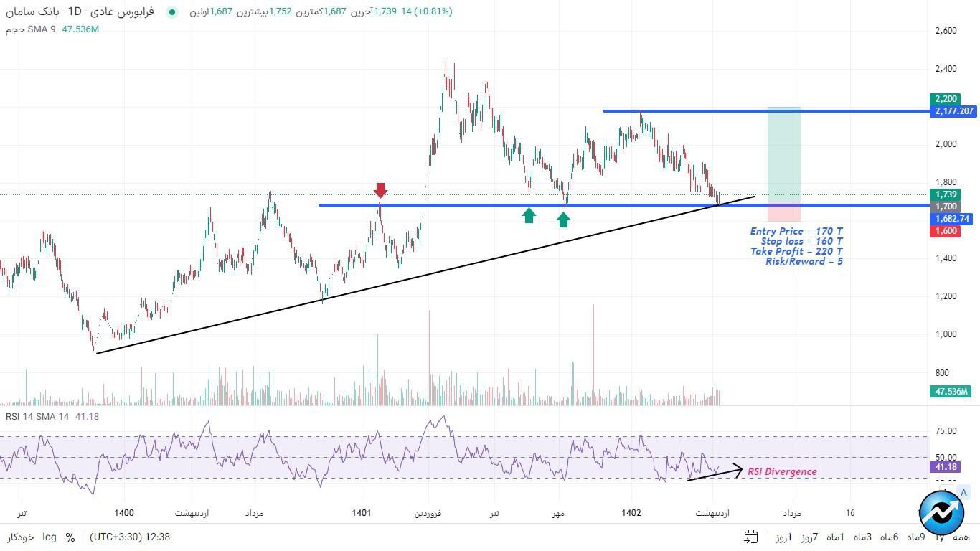Image resolution: width=980 pixels, height=551 pixels.
Task: Toggle percent scale with % button
Action: [x=70, y=537]
